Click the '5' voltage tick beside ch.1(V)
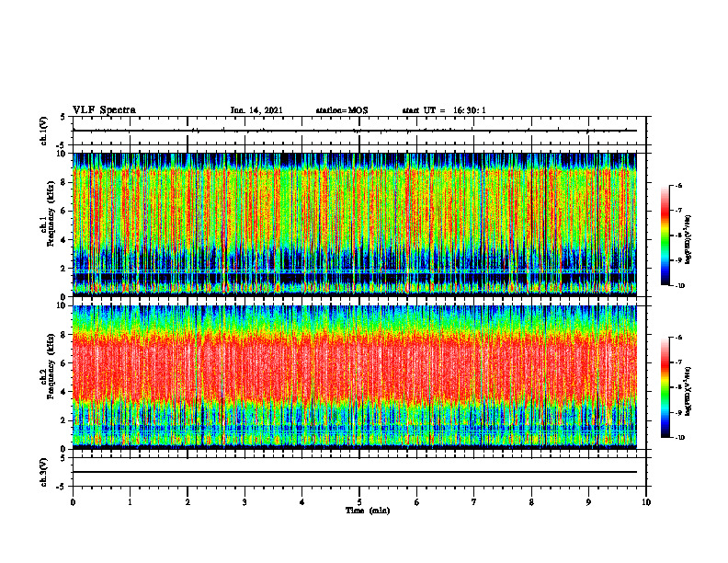This screenshot has width=728, height=563. (x=63, y=117)
